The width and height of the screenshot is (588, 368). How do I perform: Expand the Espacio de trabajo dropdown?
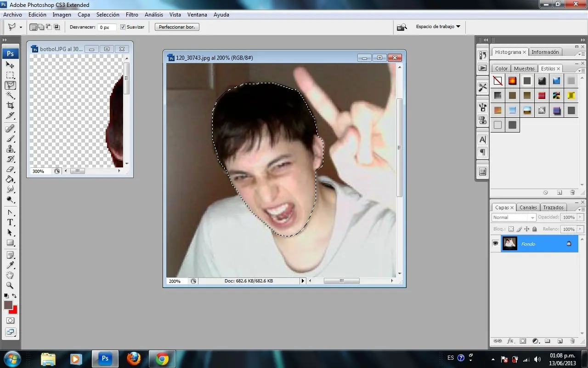pyautogui.click(x=438, y=27)
